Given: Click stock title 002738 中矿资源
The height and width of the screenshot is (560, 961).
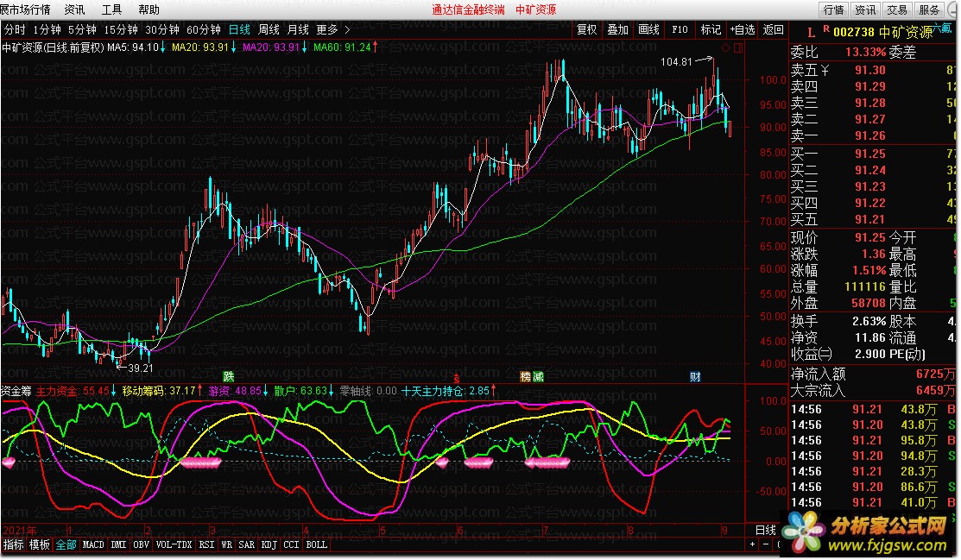Looking at the screenshot, I should pos(882,33).
